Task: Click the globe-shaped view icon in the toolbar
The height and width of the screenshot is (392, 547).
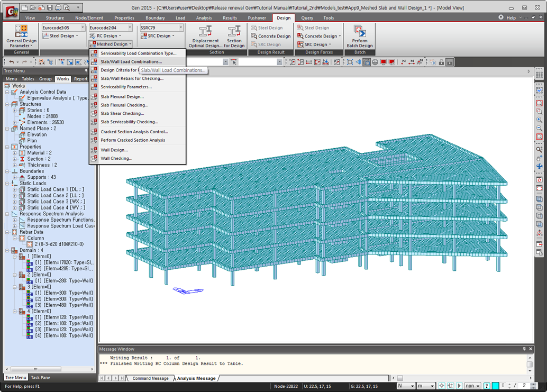Action: (x=375, y=62)
